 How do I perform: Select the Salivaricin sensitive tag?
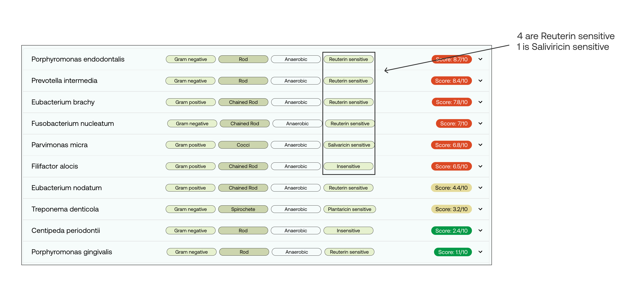click(349, 145)
